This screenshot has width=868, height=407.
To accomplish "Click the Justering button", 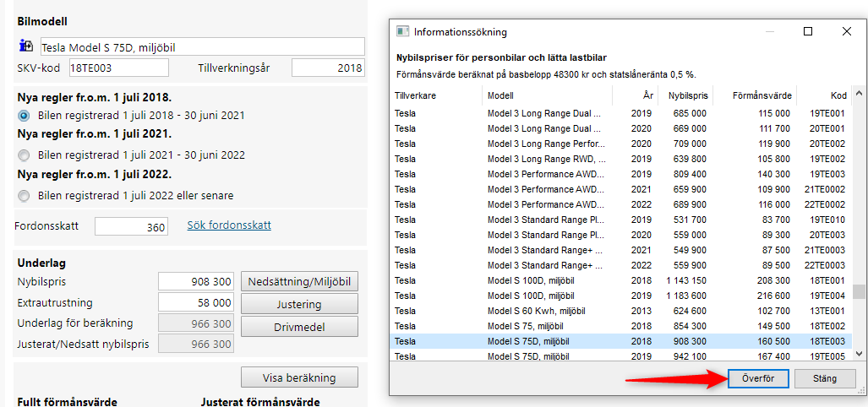I will pyautogui.click(x=299, y=304).
